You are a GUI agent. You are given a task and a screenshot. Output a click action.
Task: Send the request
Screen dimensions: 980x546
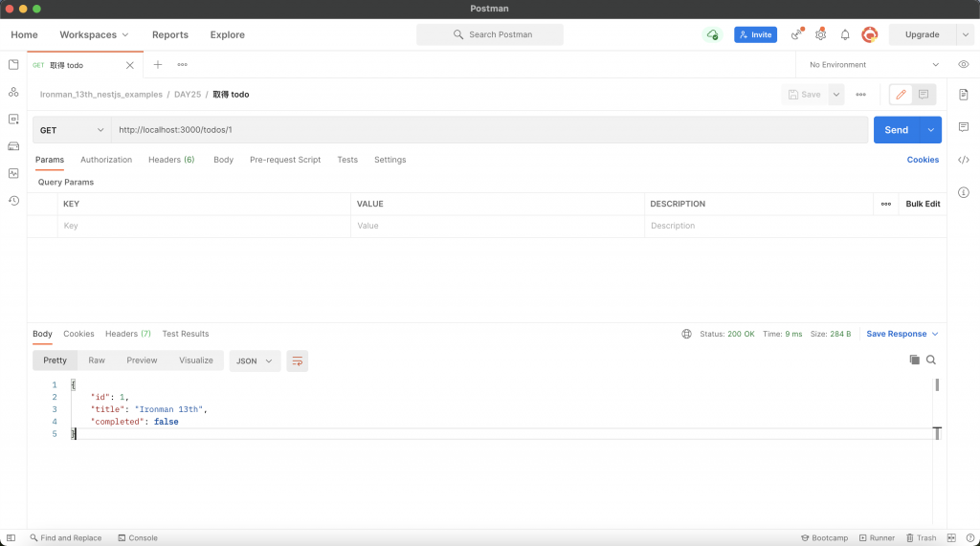(x=896, y=130)
